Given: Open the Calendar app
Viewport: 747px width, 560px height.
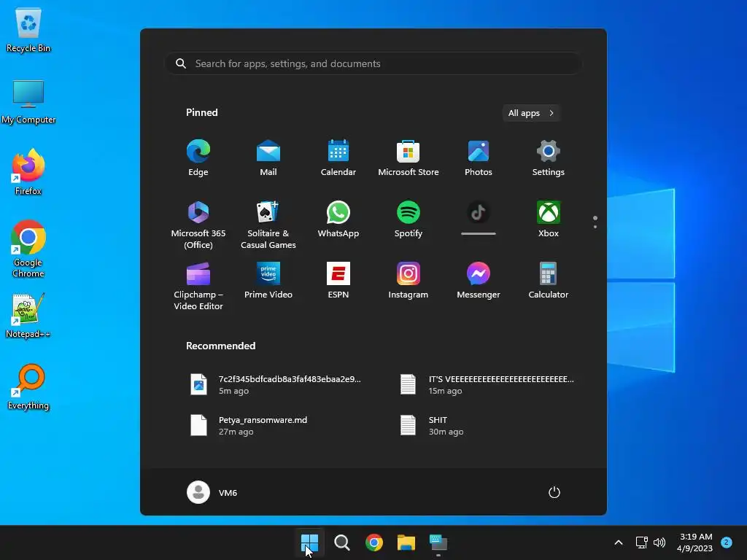Looking at the screenshot, I should click(338, 158).
